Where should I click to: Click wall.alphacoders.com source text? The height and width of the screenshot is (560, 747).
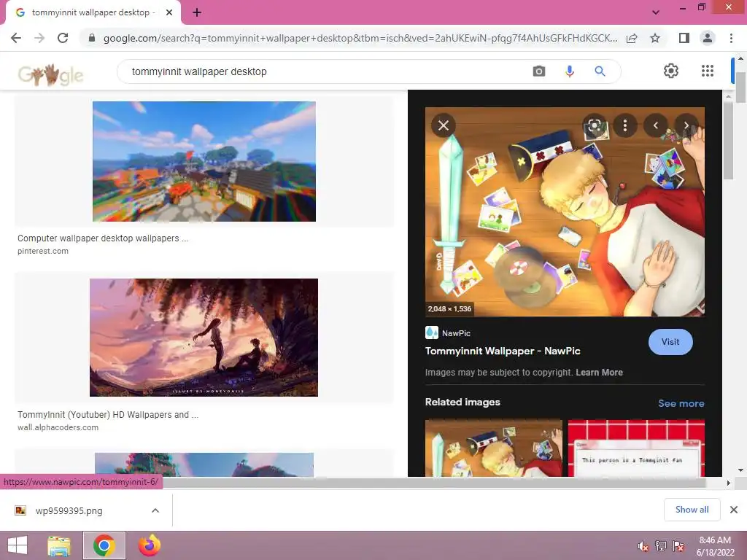pyautogui.click(x=58, y=427)
